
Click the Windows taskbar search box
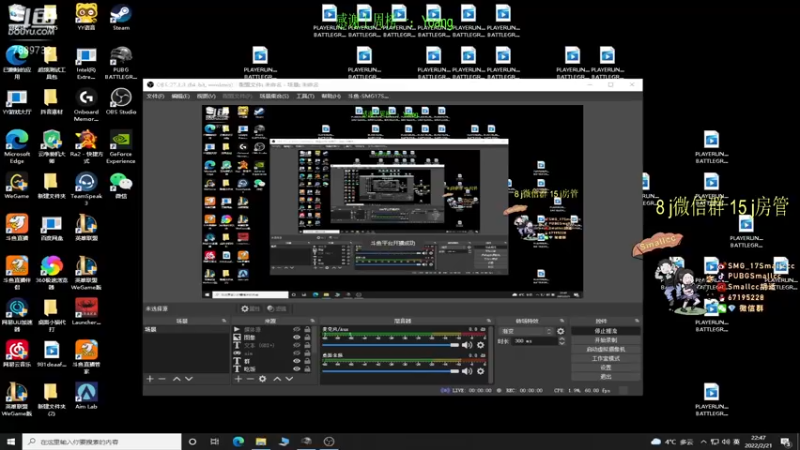(102, 442)
